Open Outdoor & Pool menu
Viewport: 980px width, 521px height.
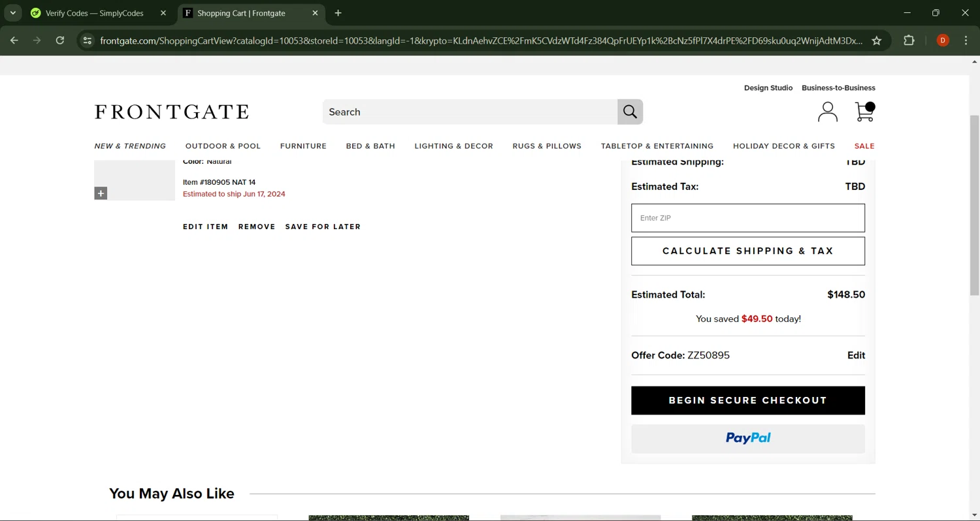[223, 146]
